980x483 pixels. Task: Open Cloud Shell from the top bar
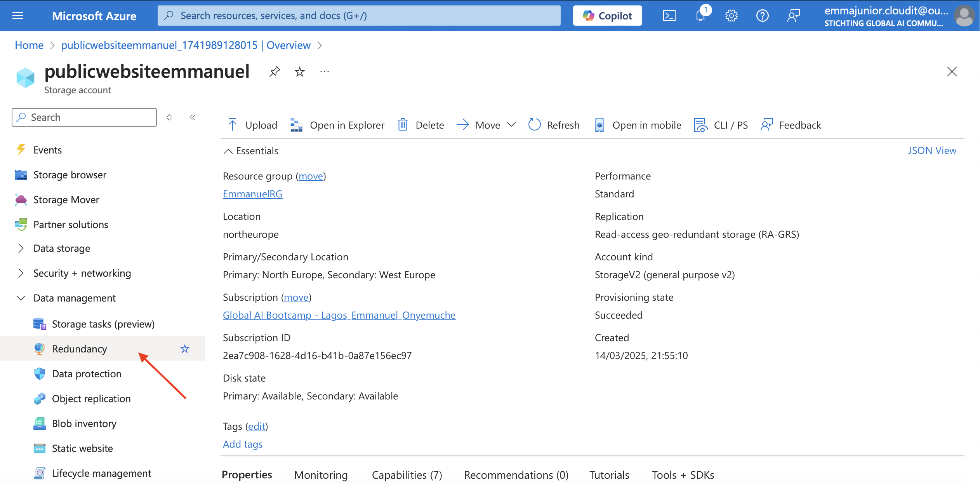coord(669,16)
